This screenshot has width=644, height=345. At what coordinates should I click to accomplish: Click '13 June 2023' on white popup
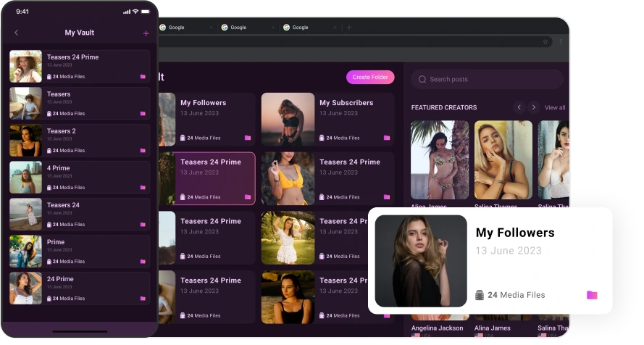pyautogui.click(x=509, y=251)
